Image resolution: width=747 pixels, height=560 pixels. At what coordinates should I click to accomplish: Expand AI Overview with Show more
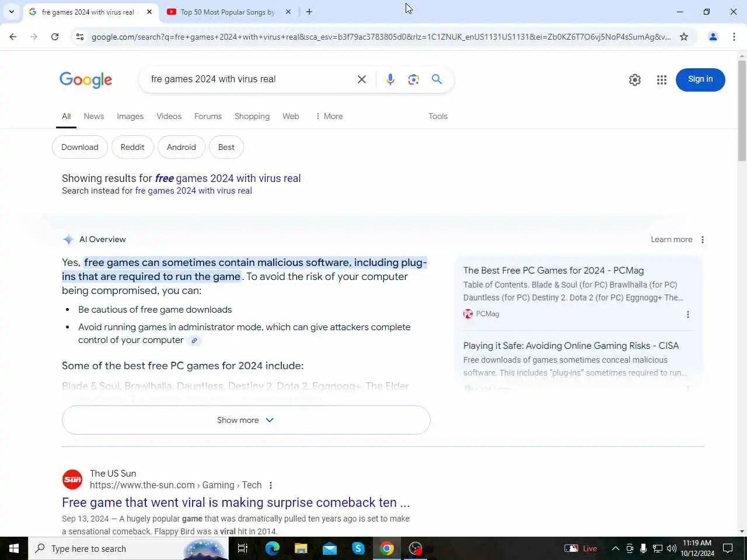(x=246, y=420)
